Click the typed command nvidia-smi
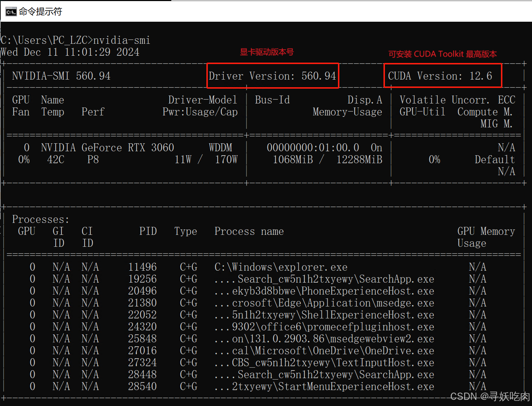Screen dimensions: 532x406 tap(122, 40)
